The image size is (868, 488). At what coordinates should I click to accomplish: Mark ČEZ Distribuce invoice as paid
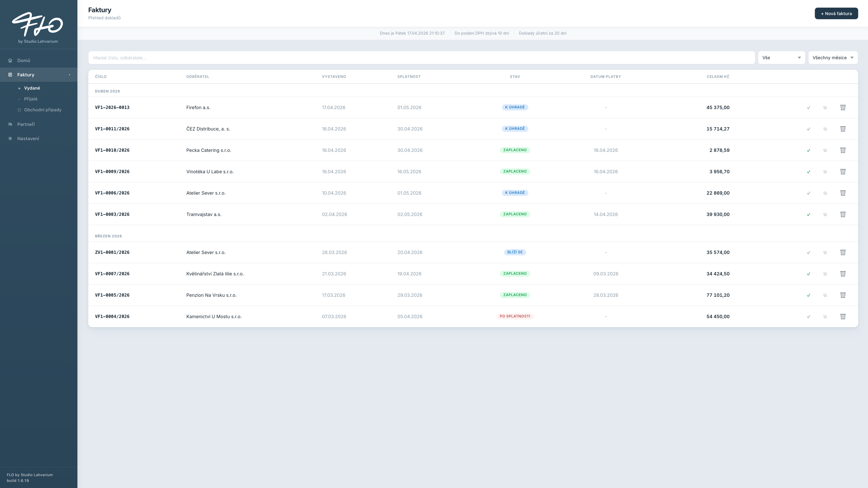[x=808, y=129]
